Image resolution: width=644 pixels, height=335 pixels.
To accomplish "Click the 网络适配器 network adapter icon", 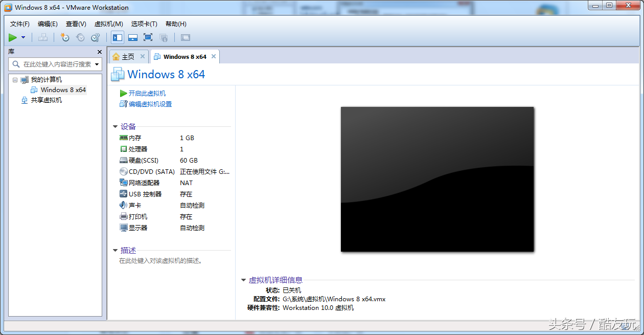I will pos(123,183).
